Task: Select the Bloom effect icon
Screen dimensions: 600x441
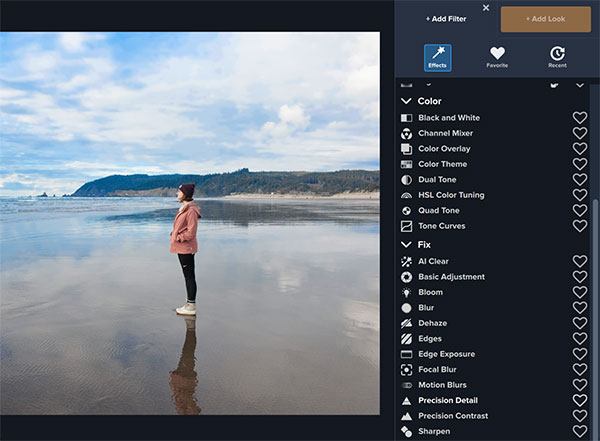Action: pos(407,292)
